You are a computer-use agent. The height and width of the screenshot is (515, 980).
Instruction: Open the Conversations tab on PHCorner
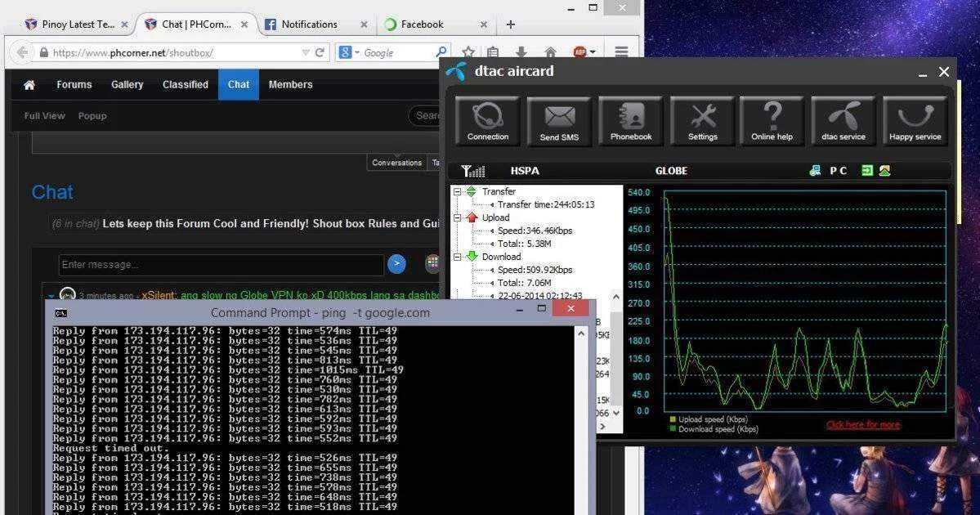pos(397,163)
